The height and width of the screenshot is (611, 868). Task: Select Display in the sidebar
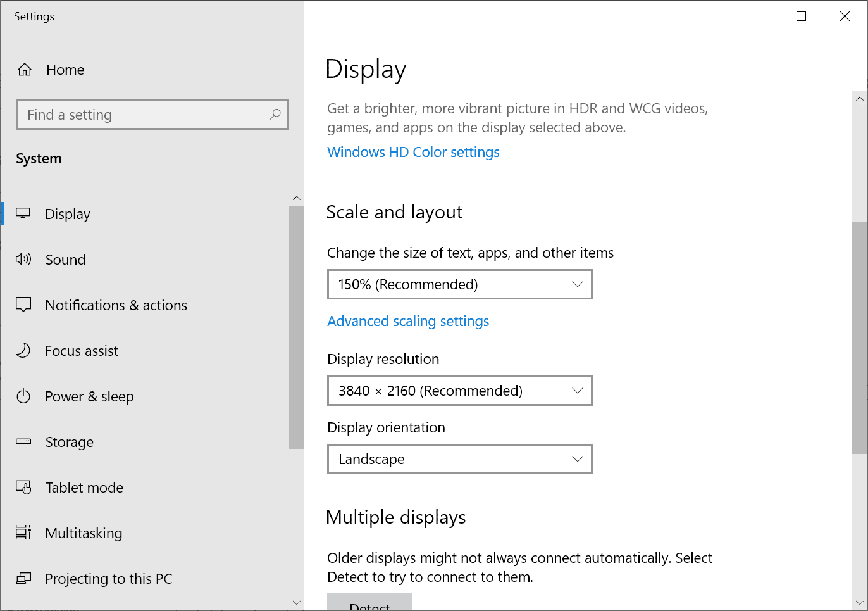coord(68,214)
